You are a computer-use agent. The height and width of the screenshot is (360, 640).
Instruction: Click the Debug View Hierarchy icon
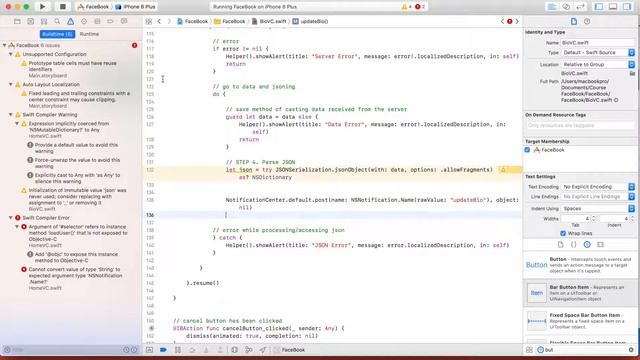[234, 350]
